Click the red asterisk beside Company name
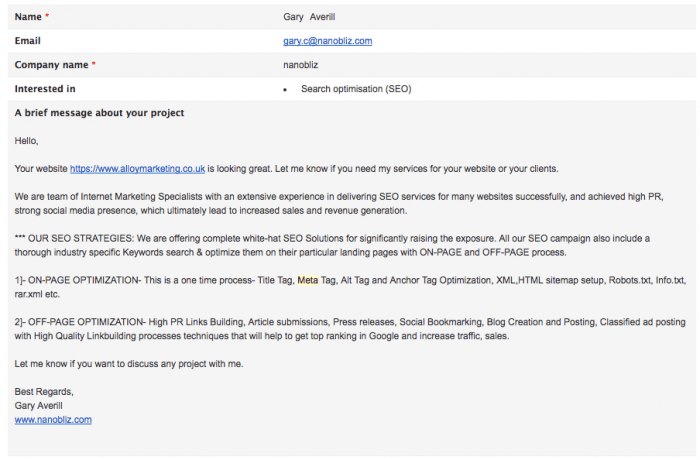Viewport: 700px width, 460px height. [x=94, y=64]
